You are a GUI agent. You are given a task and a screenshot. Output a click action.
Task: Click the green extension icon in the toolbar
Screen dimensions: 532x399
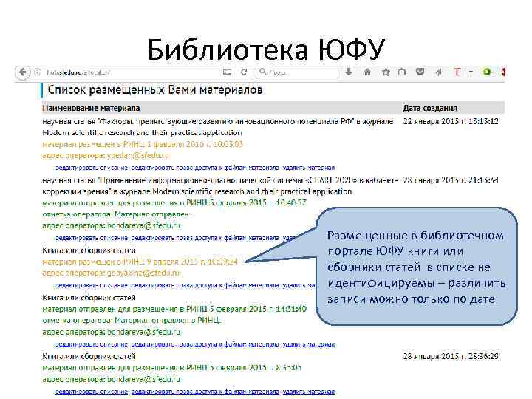click(487, 72)
